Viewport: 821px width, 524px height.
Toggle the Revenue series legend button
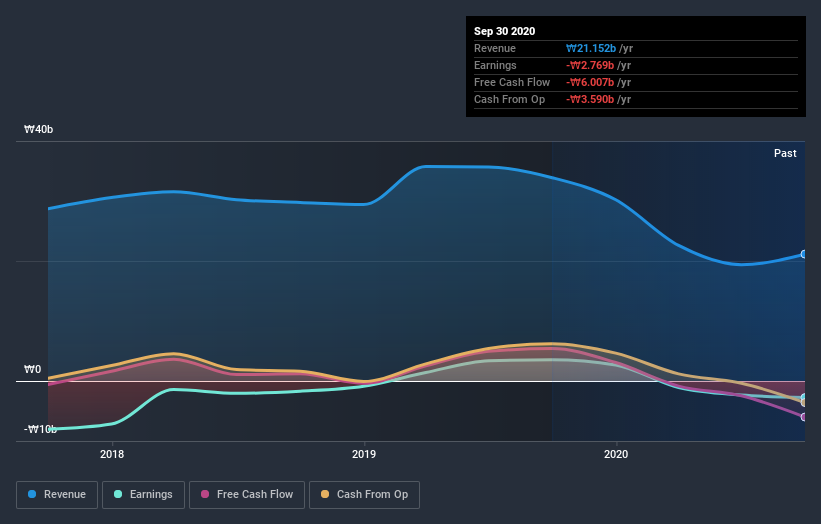57,495
